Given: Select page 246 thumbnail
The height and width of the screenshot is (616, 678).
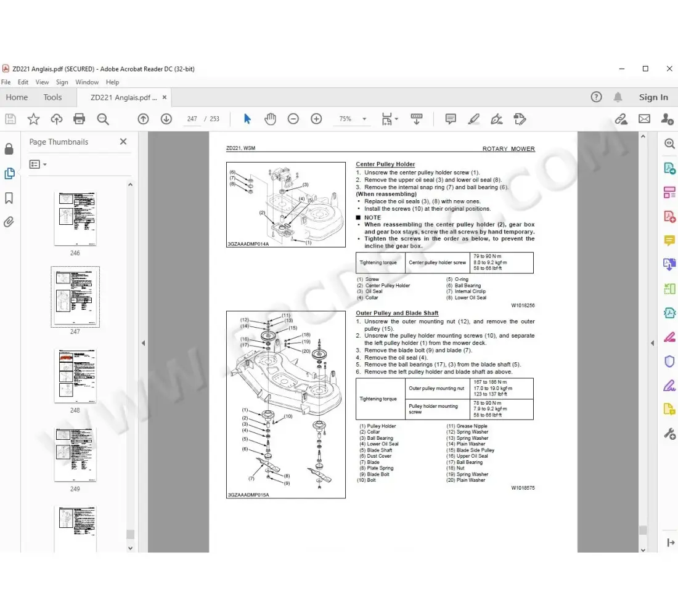Looking at the screenshot, I should (75, 219).
